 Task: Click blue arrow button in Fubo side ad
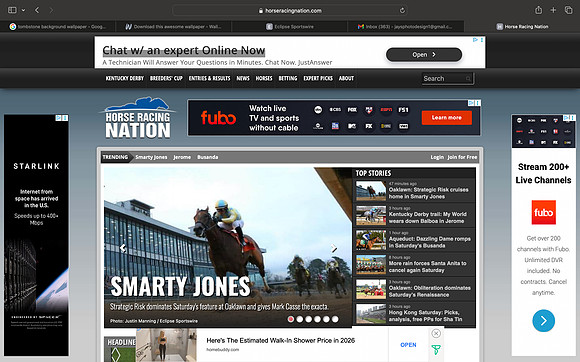click(x=543, y=321)
